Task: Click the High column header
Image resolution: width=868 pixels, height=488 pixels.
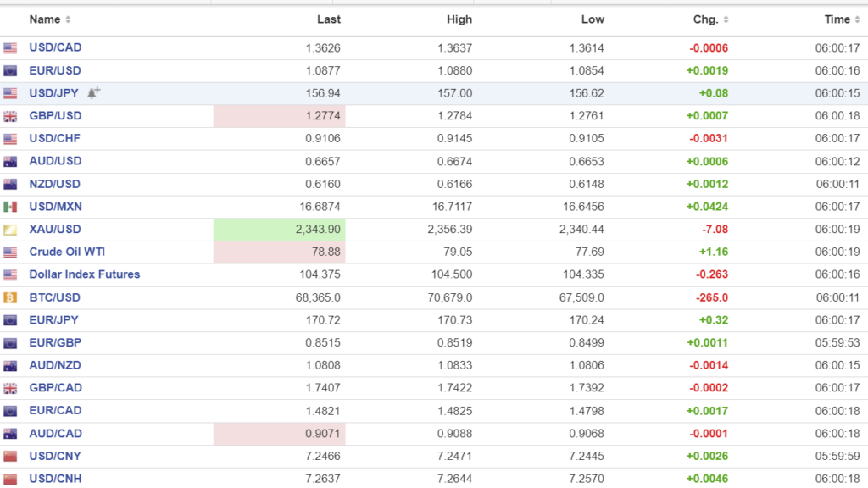Action: coord(459,19)
